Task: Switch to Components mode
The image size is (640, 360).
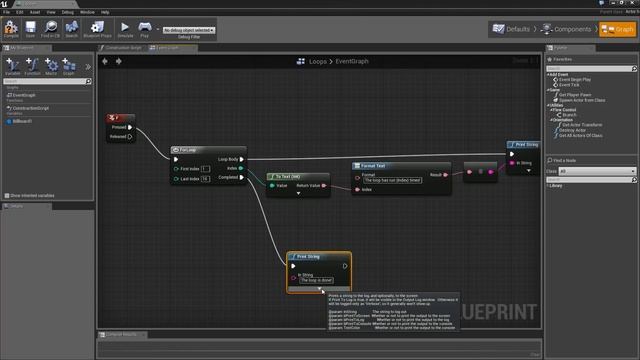Action: pos(566,29)
